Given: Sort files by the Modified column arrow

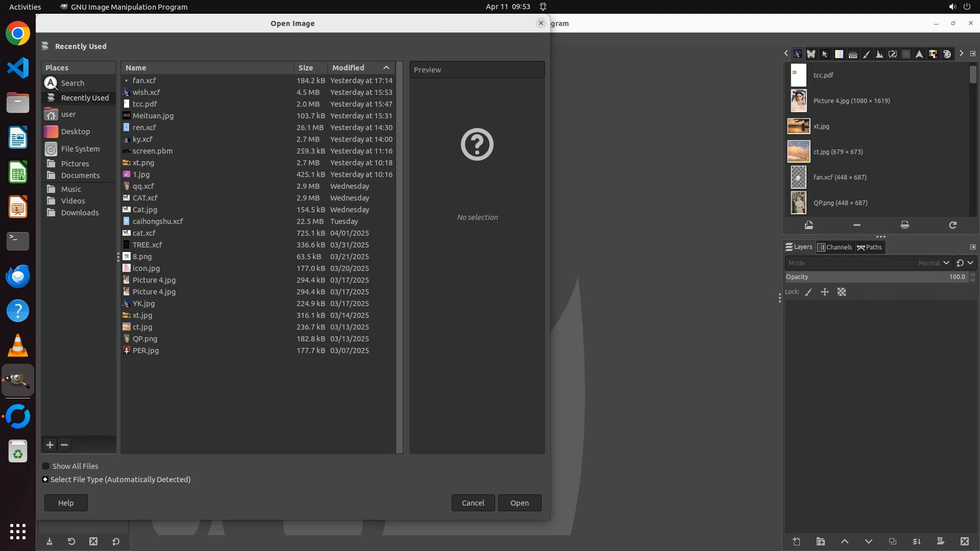Looking at the screenshot, I should pos(386,68).
